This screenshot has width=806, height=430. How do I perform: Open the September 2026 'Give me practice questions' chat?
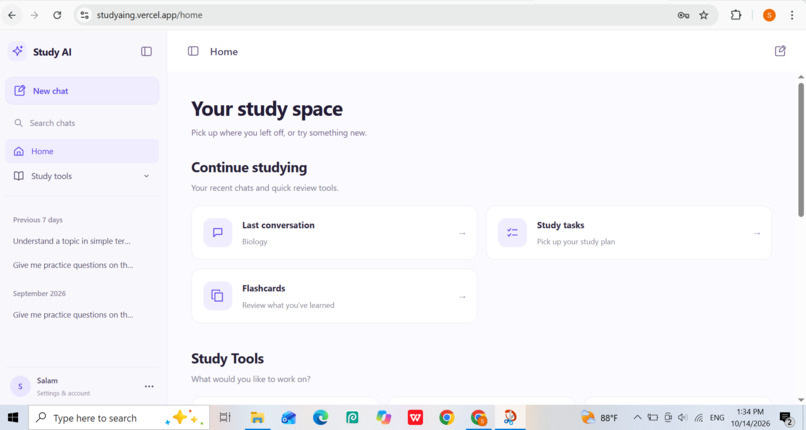[73, 315]
